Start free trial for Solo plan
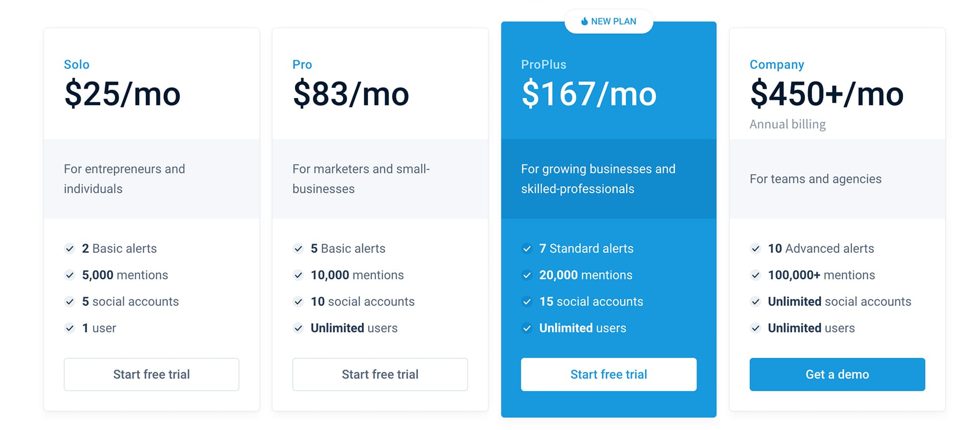The height and width of the screenshot is (430, 980). [x=152, y=374]
